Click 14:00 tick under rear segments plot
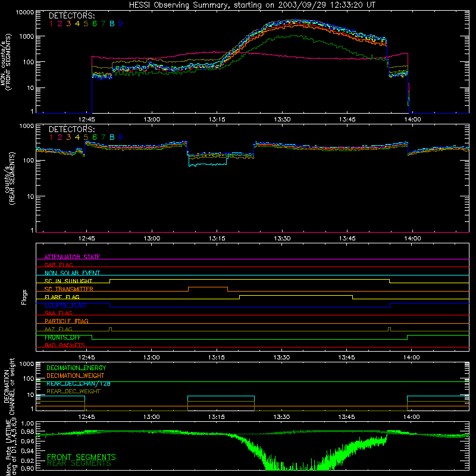Image resolution: width=476 pixels, height=476 pixels. point(412,239)
